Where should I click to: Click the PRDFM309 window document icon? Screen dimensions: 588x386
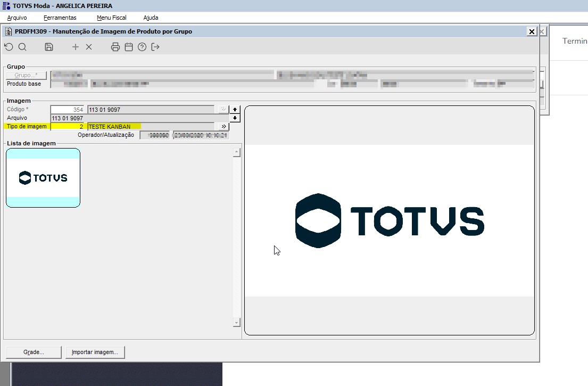[9, 31]
